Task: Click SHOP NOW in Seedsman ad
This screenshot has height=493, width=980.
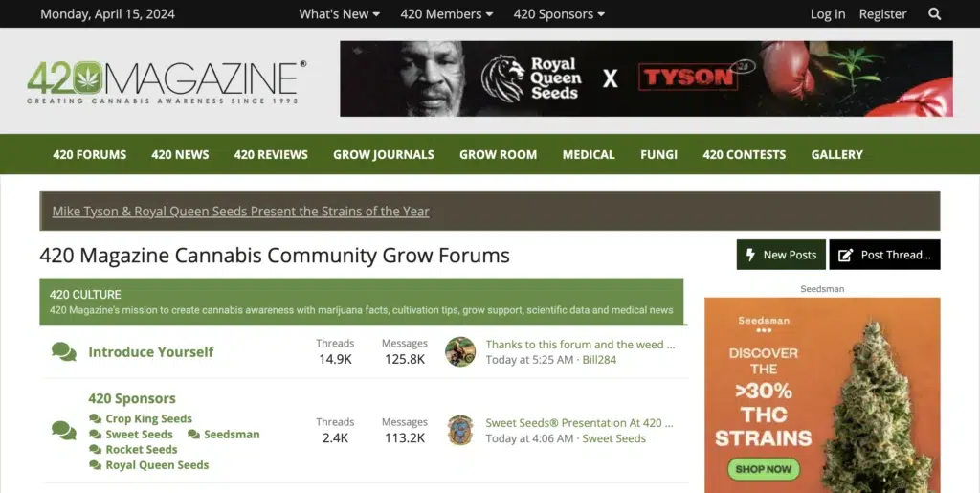Action: coord(763,469)
